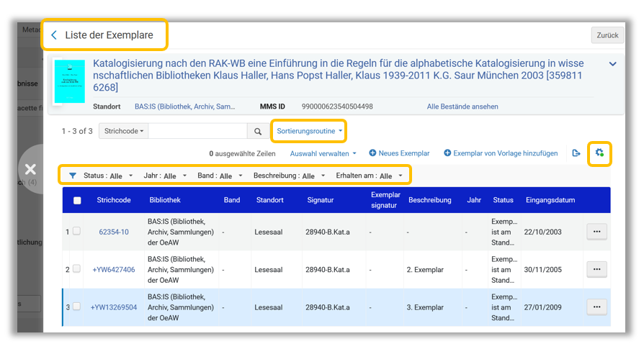The image size is (644, 349).
Task: Open row actions menu for +YW13269504
Action: point(596,307)
